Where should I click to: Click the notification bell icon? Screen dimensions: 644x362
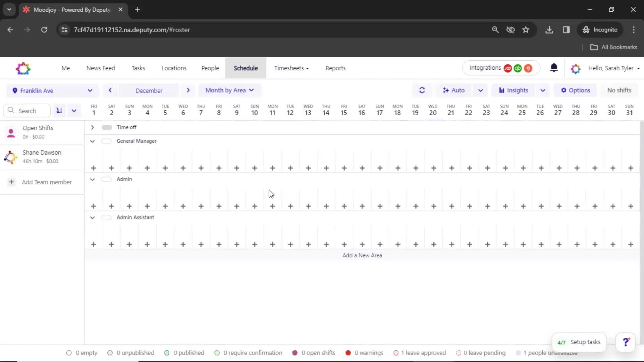pyautogui.click(x=554, y=68)
